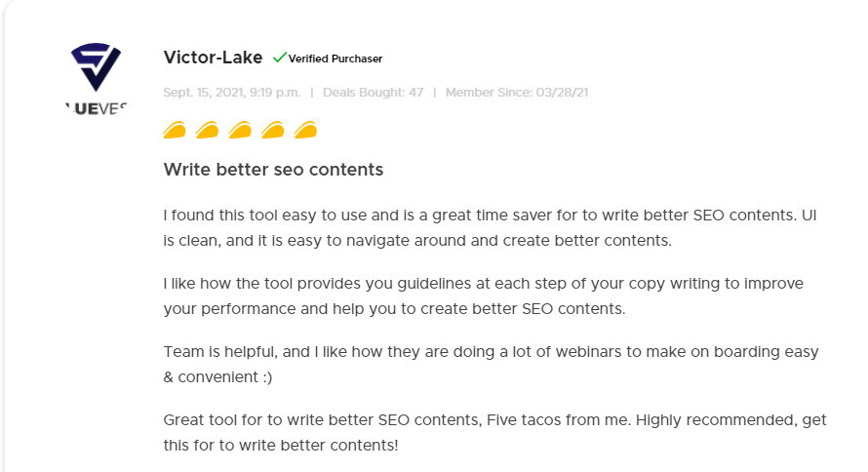Click the paragraph mentioning webinars and onboarding
Screen dimensions: 868x472
pyautogui.click(x=491, y=364)
